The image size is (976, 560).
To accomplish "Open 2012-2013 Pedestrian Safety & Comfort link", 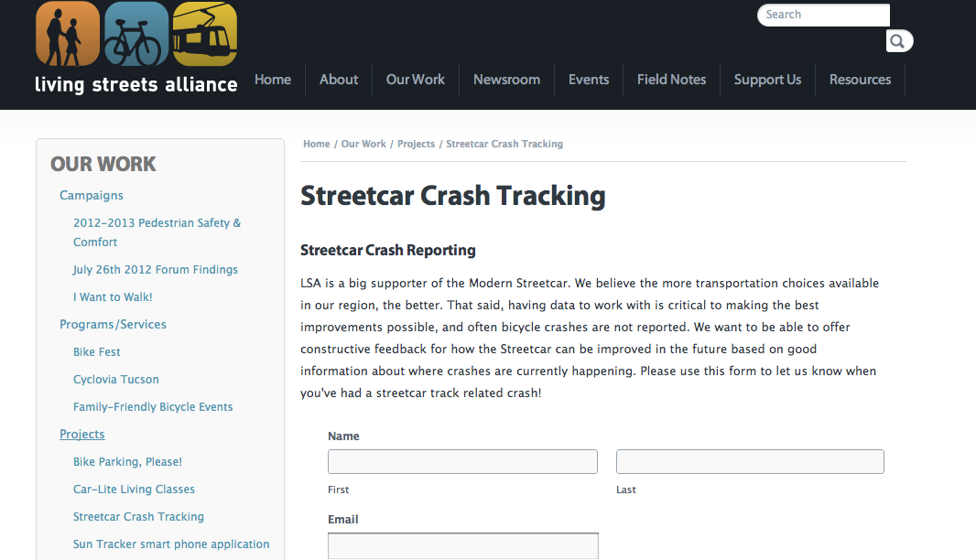I will 157,232.
